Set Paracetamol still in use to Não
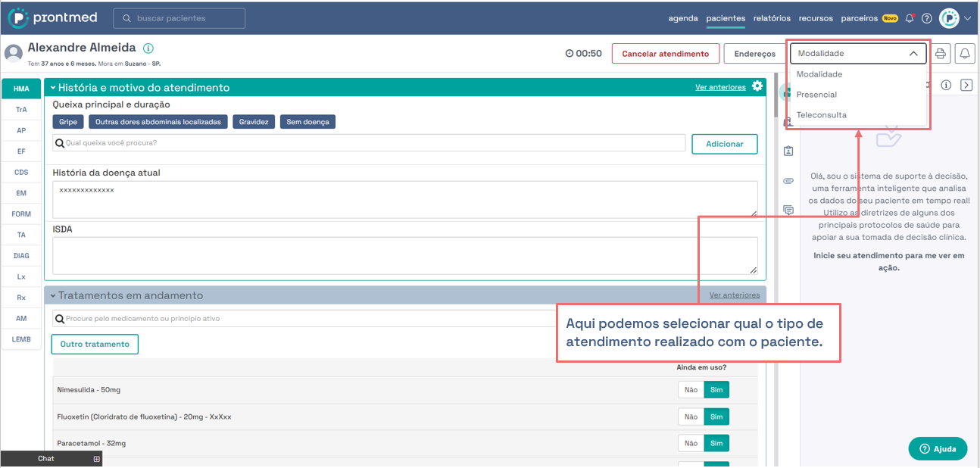The width and height of the screenshot is (980, 468). click(x=691, y=443)
